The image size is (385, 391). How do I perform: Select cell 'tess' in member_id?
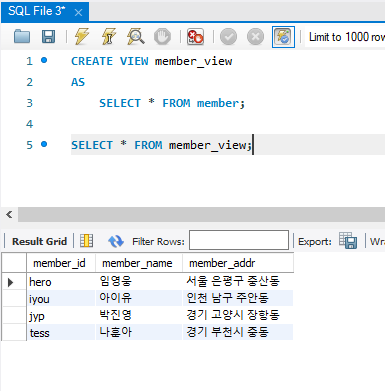61,332
